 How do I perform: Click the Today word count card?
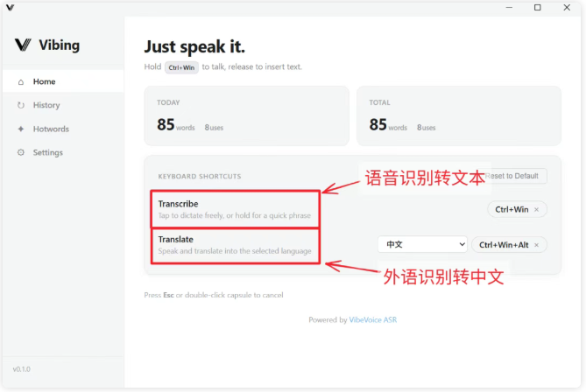[x=245, y=115]
